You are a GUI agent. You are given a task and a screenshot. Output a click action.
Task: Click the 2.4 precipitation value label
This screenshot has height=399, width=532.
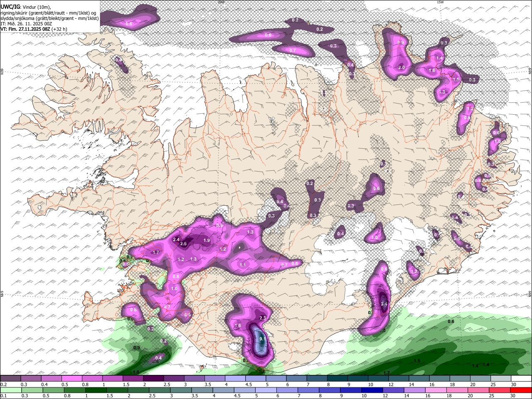(176, 239)
